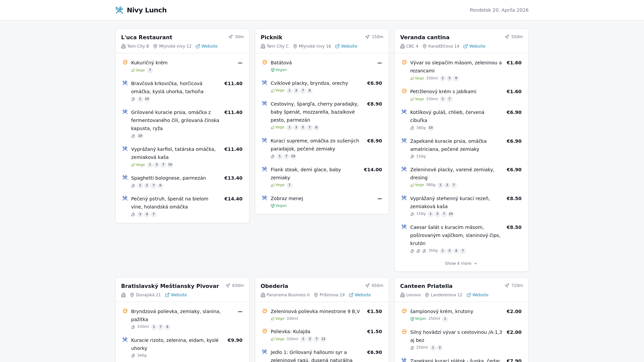The width and height of the screenshot is (644, 362).
Task: Click the distance arrow icon next to 720m
Action: point(507,286)
